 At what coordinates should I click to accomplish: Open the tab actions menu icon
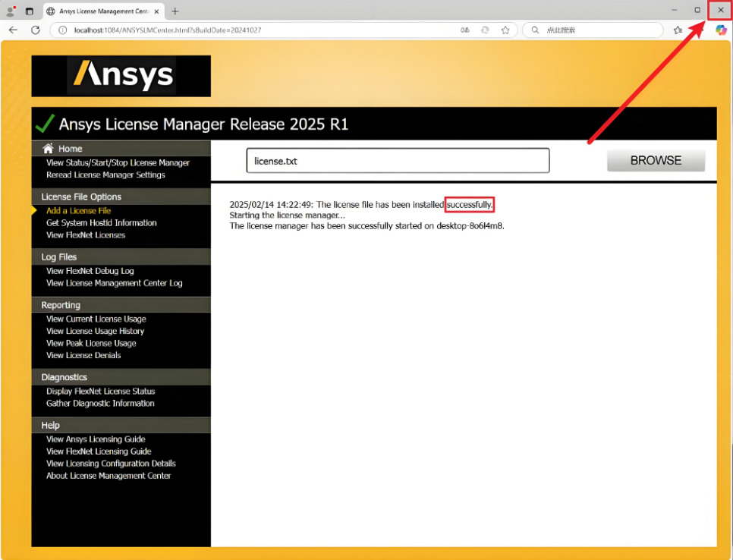pos(30,11)
